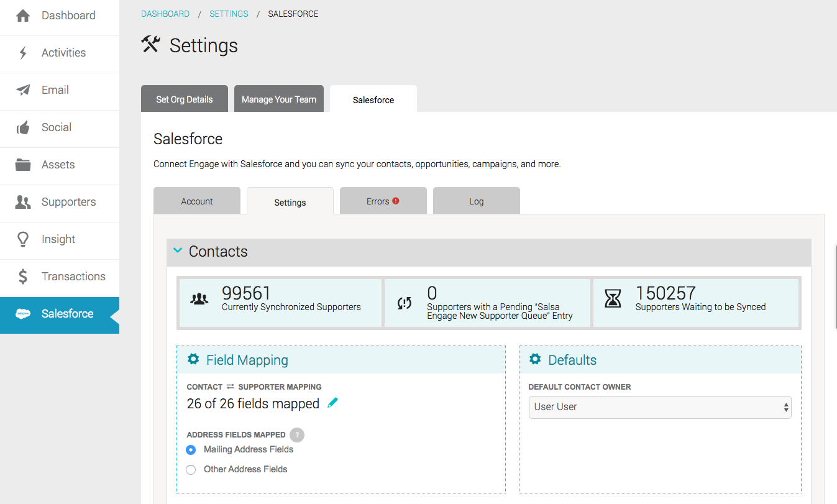Screen dimensions: 837x504
Task: Click the 150257 waiting to be synced count
Action: point(665,293)
